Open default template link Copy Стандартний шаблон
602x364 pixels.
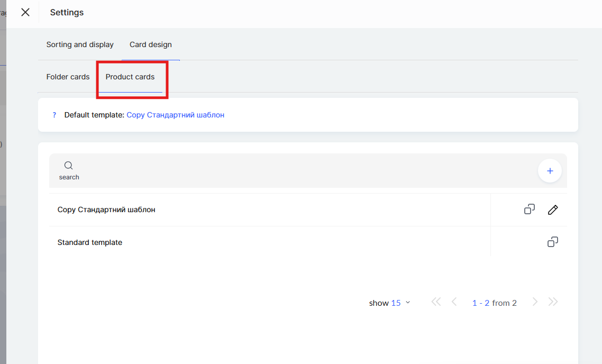pos(175,115)
